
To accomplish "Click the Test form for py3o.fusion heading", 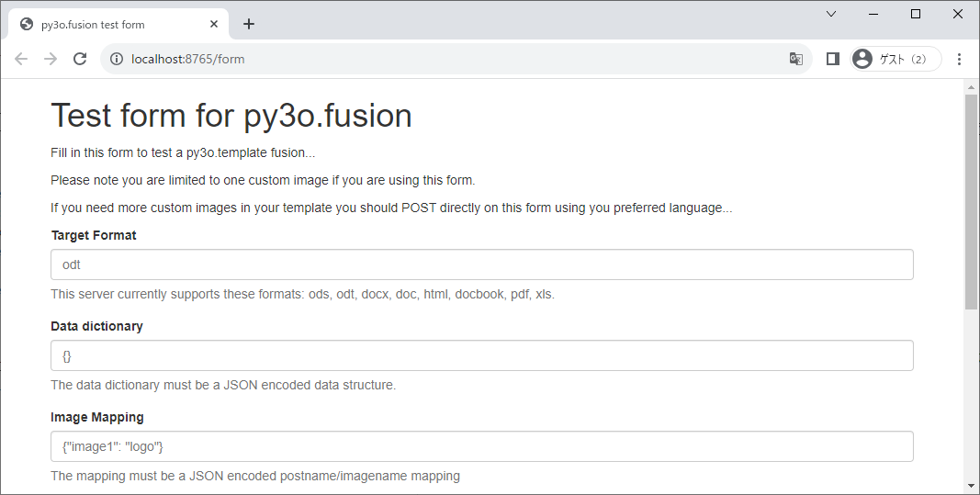I will pyautogui.click(x=231, y=116).
